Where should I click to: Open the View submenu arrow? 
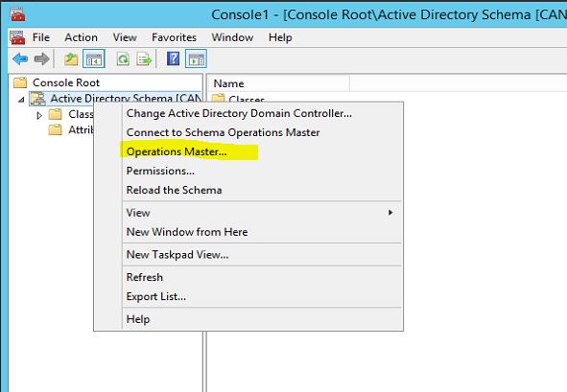390,213
